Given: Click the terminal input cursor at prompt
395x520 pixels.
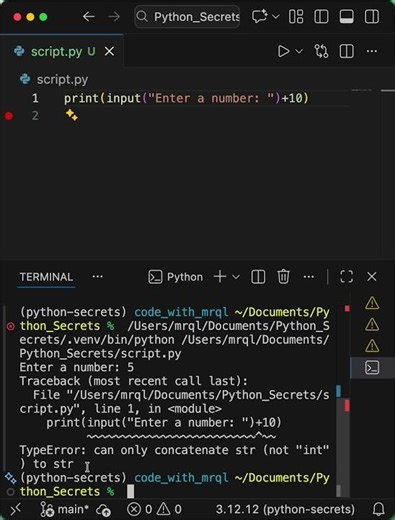Looking at the screenshot, I should [130, 492].
